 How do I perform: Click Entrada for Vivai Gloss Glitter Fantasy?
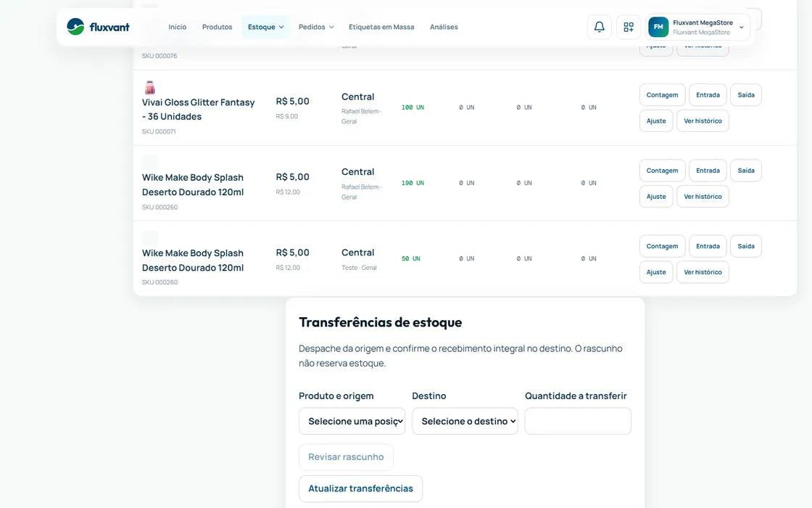(708, 95)
